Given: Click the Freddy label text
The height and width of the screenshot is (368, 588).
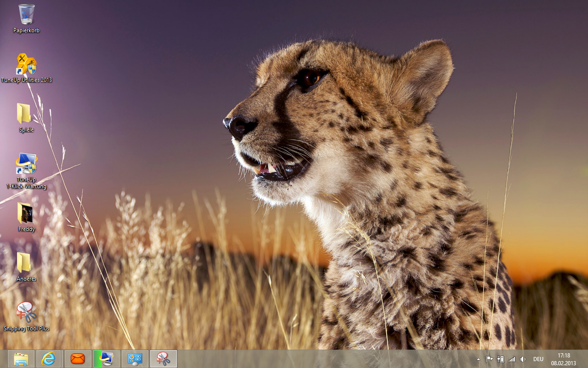Looking at the screenshot, I should 26,229.
